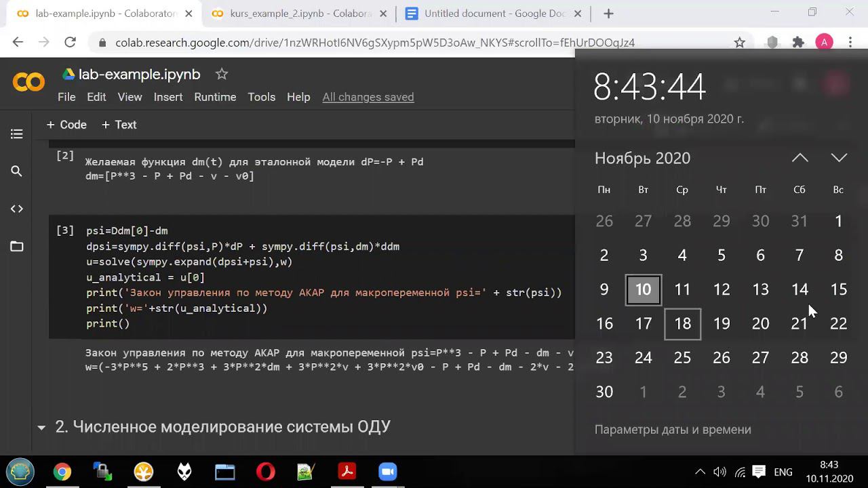Click the ENG language indicator
The image size is (868, 488).
pos(783,472)
